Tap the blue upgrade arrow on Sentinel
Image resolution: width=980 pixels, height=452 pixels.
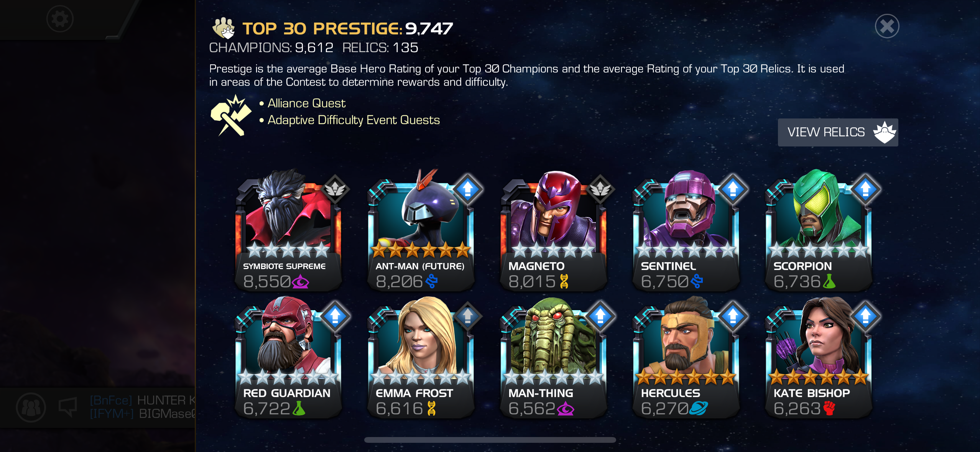click(x=733, y=189)
